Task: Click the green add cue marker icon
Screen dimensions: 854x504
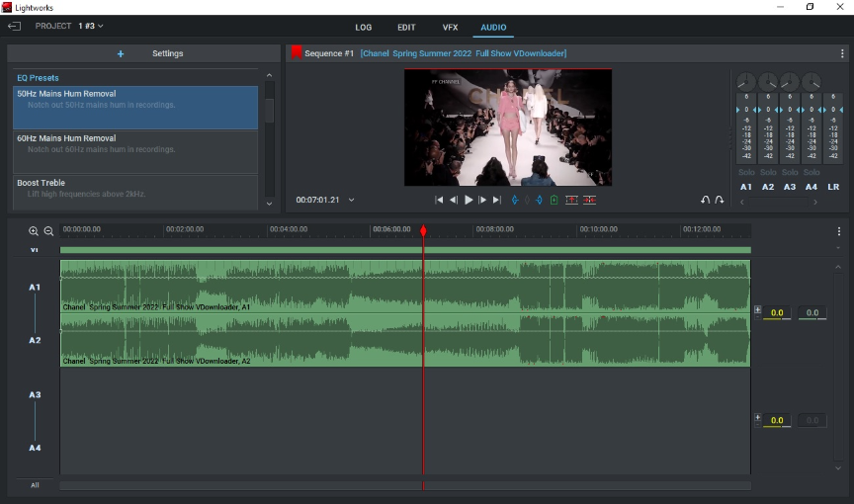Action: point(554,201)
